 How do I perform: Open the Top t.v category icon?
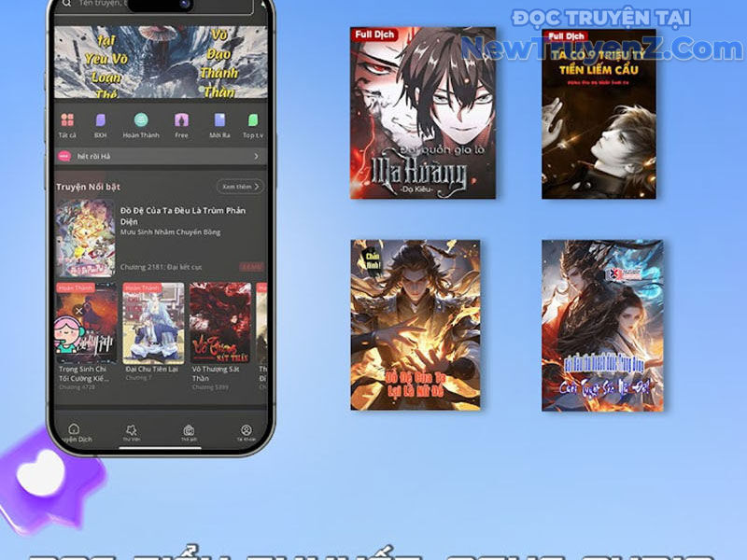click(x=253, y=120)
